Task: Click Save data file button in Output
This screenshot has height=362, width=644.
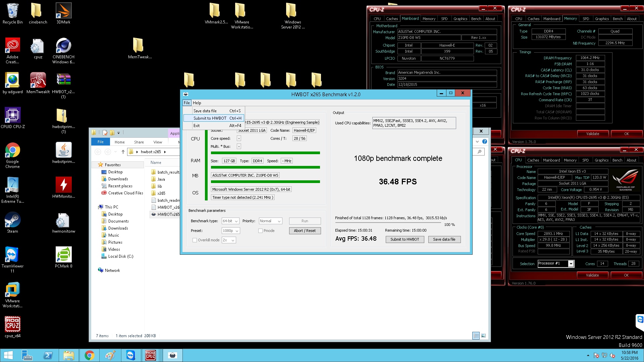Action: (x=444, y=239)
